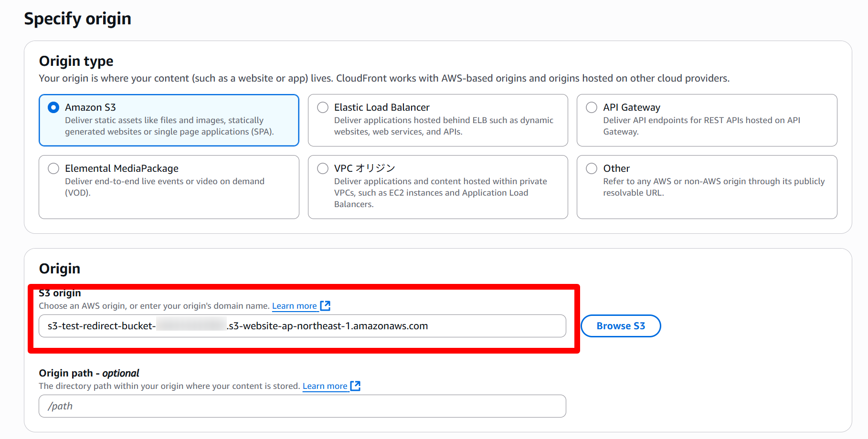The height and width of the screenshot is (439, 868).
Task: Select the API Gateway radio option
Action: (x=592, y=107)
